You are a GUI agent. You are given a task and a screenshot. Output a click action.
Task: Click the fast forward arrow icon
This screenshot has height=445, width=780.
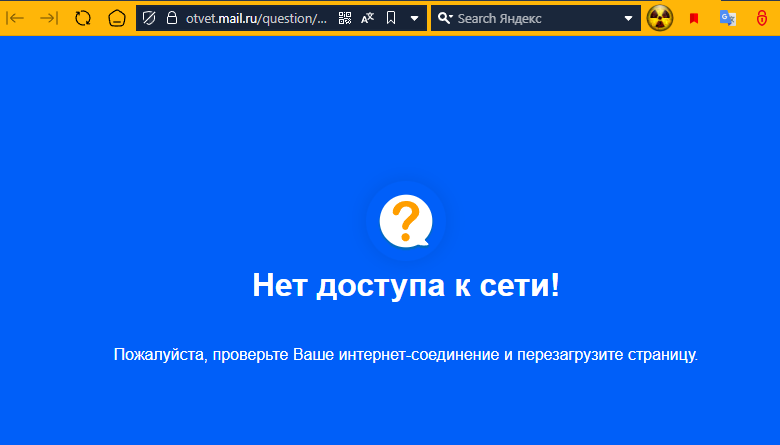pyautogui.click(x=48, y=18)
